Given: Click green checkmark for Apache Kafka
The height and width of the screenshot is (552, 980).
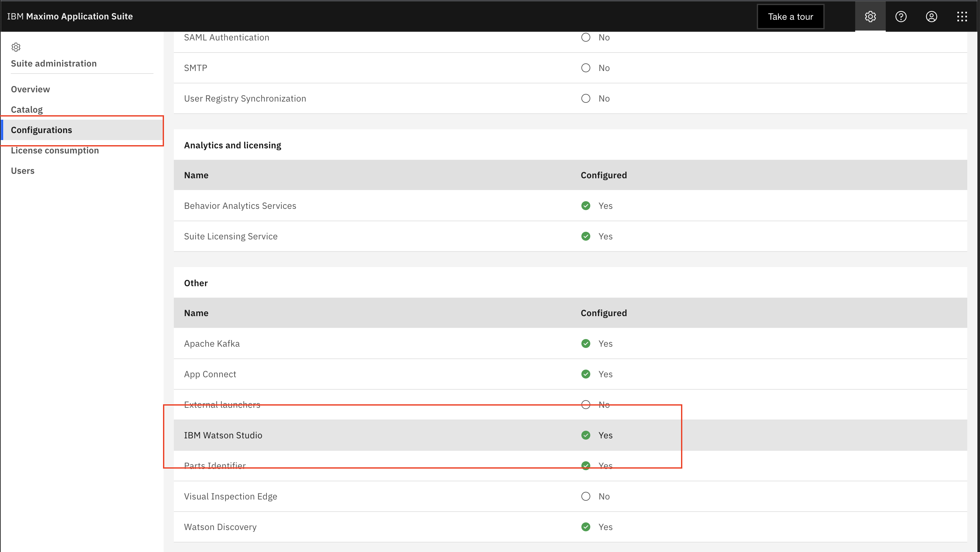Looking at the screenshot, I should (x=586, y=343).
